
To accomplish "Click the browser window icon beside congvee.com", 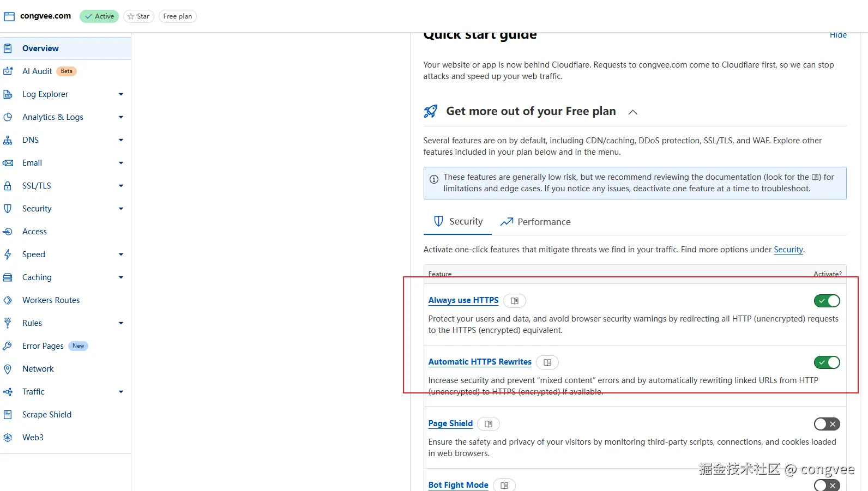I will point(9,16).
